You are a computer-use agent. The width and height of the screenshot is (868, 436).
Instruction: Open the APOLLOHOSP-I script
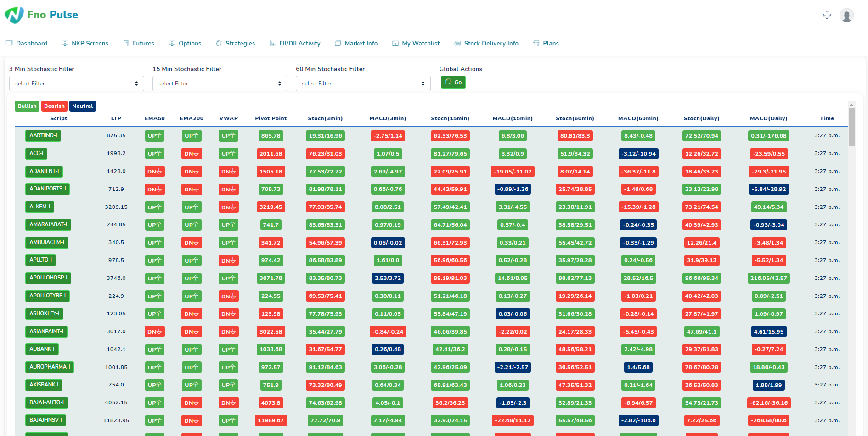click(49, 278)
